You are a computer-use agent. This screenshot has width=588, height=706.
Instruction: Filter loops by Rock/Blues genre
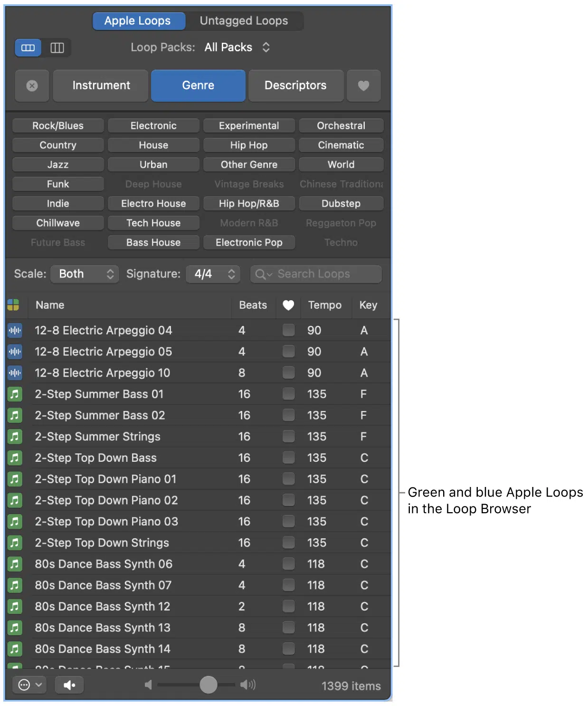click(x=58, y=126)
